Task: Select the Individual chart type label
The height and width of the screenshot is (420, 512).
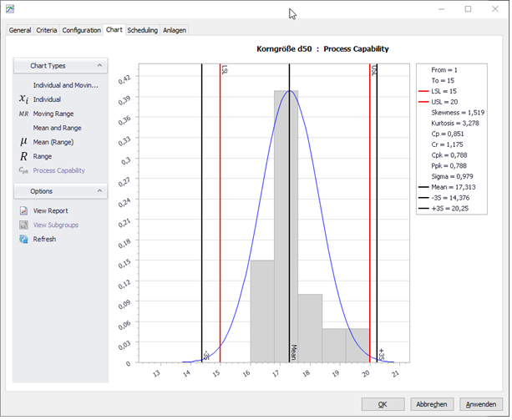Action: pyautogui.click(x=47, y=99)
